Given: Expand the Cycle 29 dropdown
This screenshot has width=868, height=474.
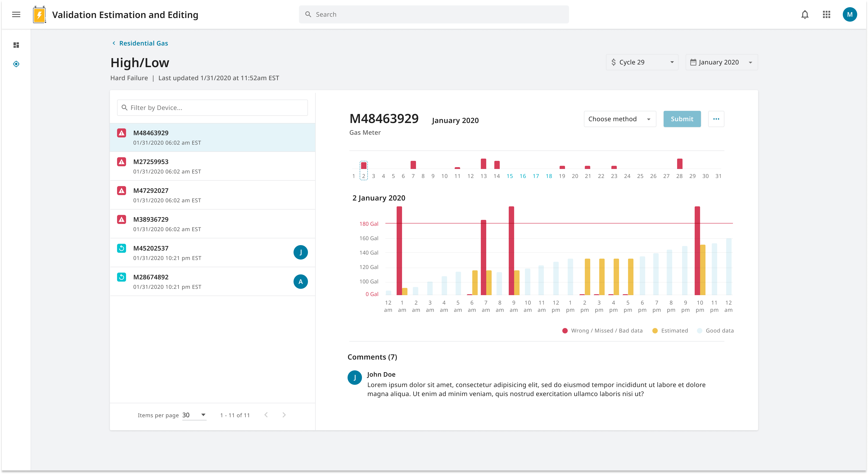Looking at the screenshot, I should pos(642,62).
